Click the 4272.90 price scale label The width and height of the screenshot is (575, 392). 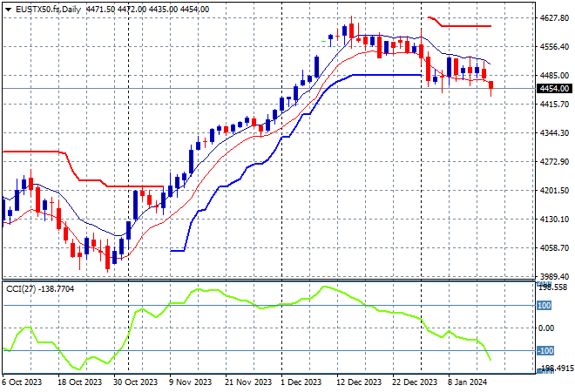[552, 162]
